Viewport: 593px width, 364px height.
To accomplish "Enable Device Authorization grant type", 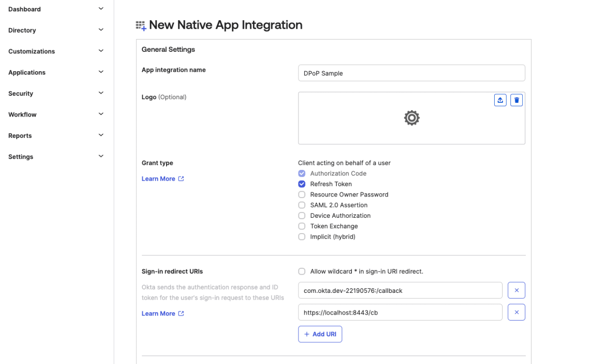I will [302, 216].
